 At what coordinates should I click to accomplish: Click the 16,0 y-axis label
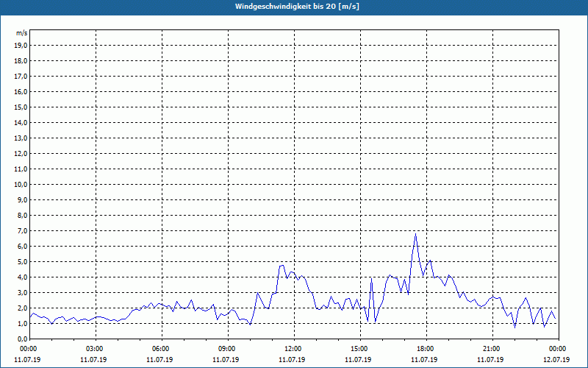tap(21, 91)
